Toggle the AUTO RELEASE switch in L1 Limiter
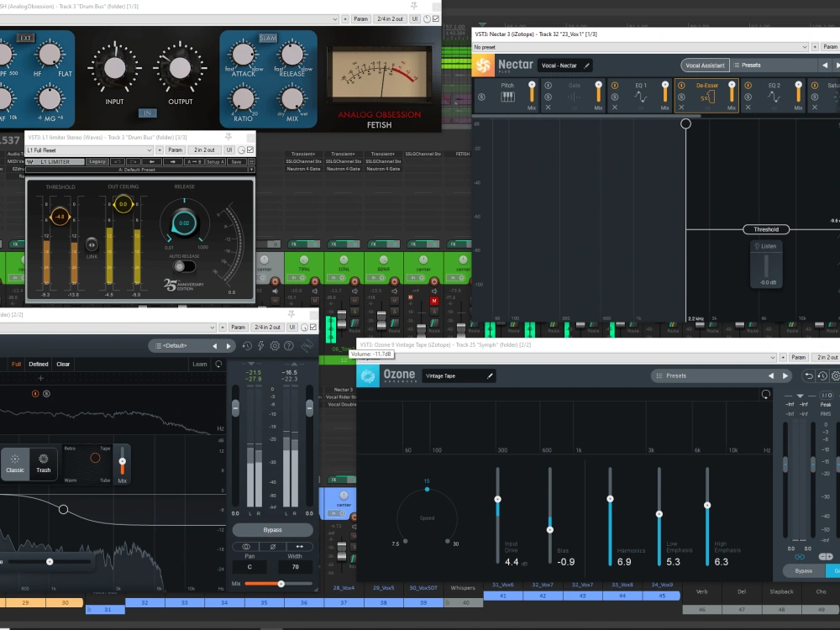The image size is (840, 630). (x=184, y=266)
